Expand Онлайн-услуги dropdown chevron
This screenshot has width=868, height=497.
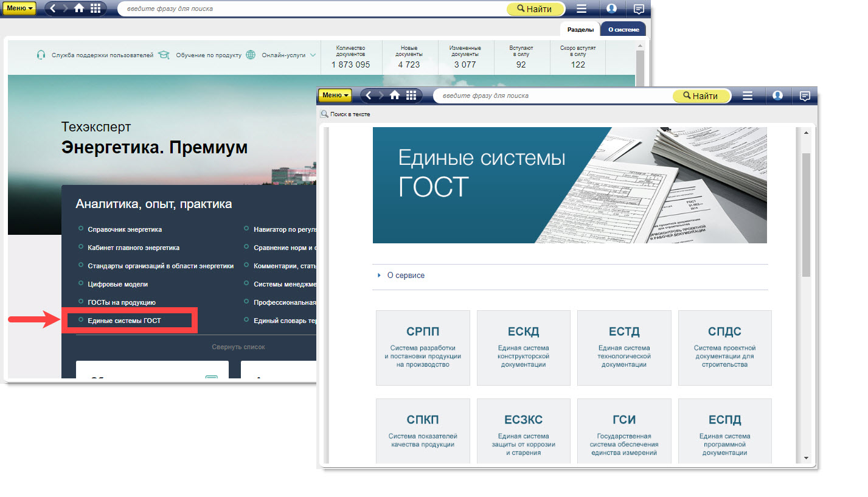point(313,55)
